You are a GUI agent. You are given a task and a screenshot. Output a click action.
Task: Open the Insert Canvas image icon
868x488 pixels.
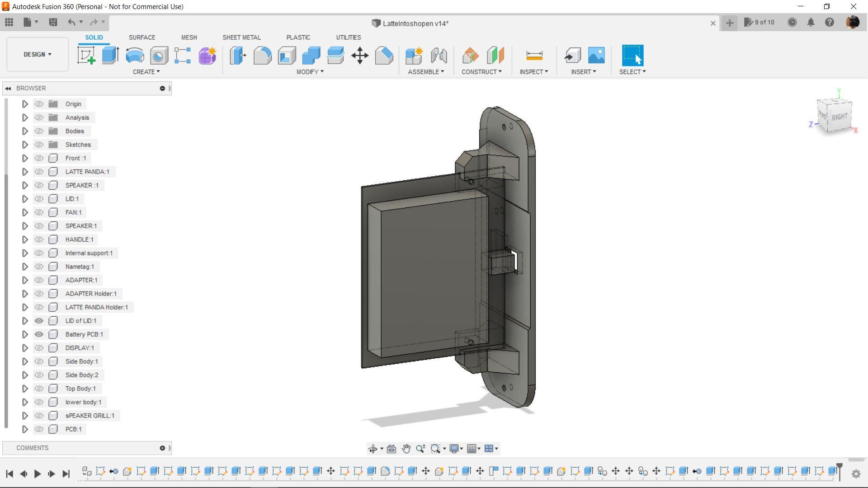pyautogui.click(x=596, y=56)
